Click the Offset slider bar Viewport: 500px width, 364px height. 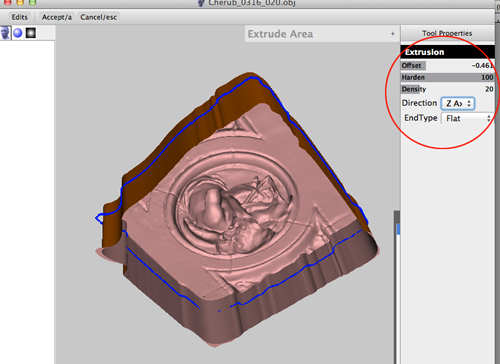pos(447,65)
